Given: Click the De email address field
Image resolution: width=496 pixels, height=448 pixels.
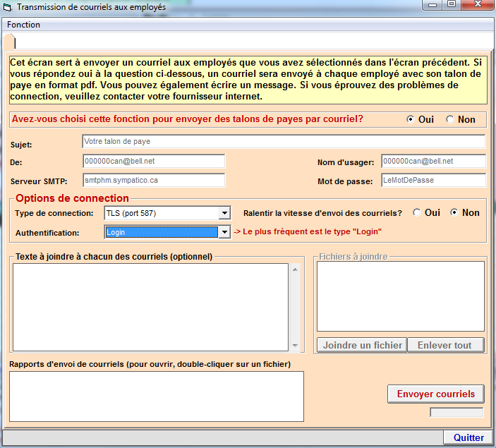Looking at the screenshot, I should 154,162.
